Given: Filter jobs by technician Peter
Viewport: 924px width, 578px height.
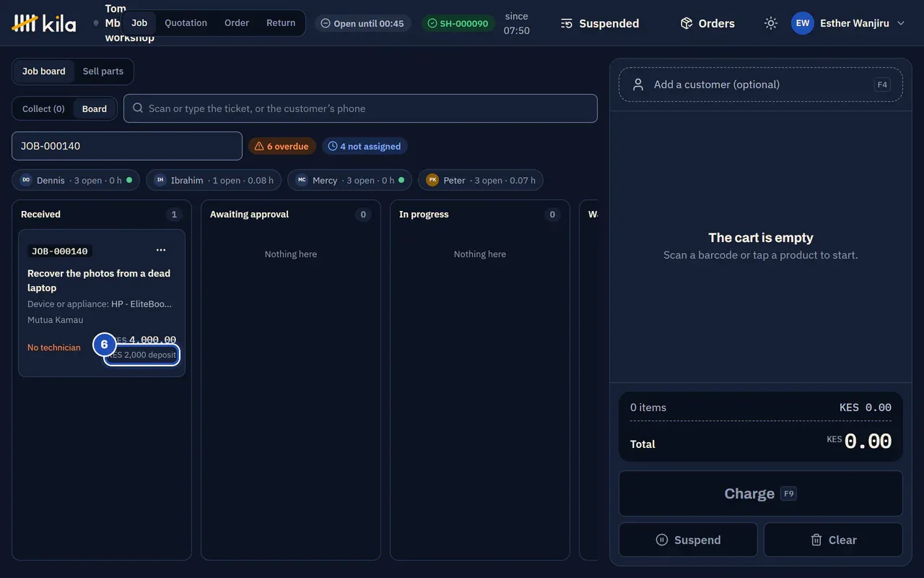Looking at the screenshot, I should pos(481,180).
